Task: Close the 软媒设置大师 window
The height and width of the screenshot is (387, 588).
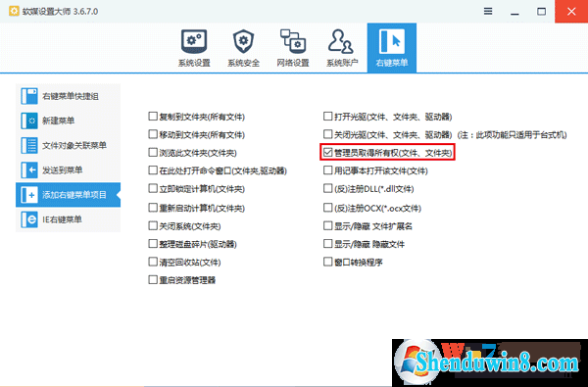Action: pos(571,11)
